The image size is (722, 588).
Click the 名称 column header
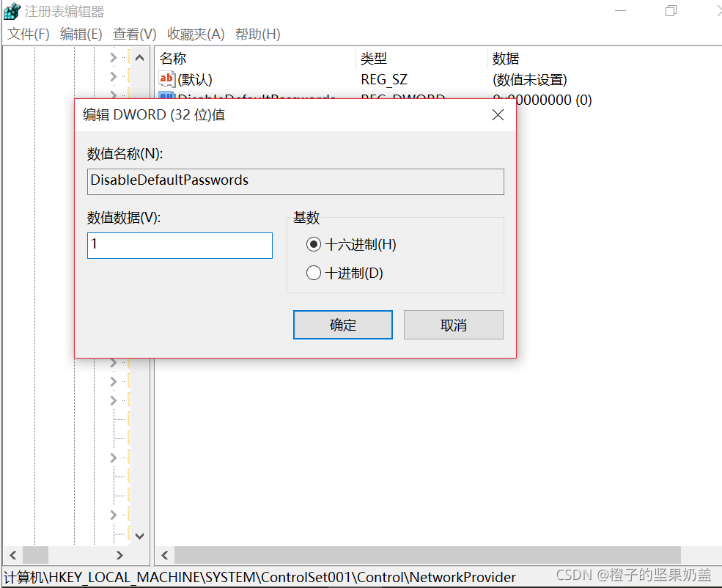pos(172,58)
